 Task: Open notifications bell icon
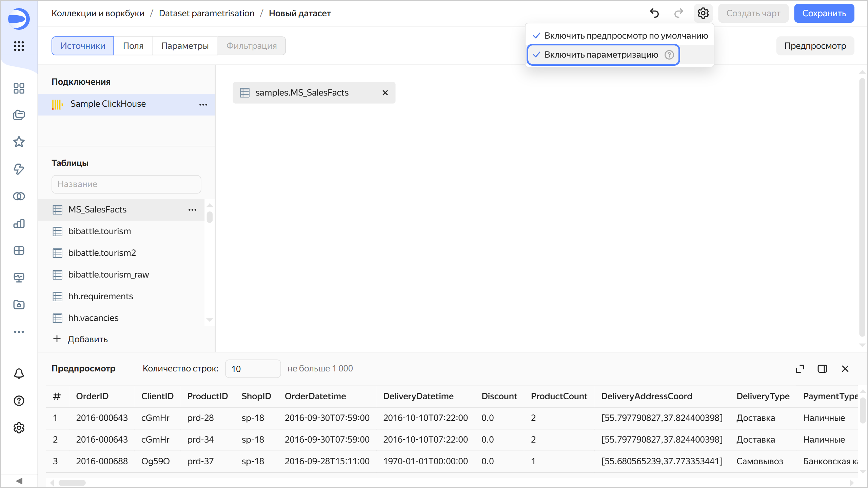tap(19, 373)
